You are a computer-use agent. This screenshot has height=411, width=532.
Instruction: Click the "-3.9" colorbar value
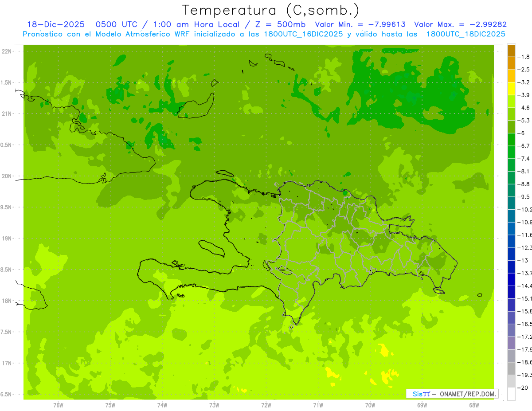click(x=524, y=95)
